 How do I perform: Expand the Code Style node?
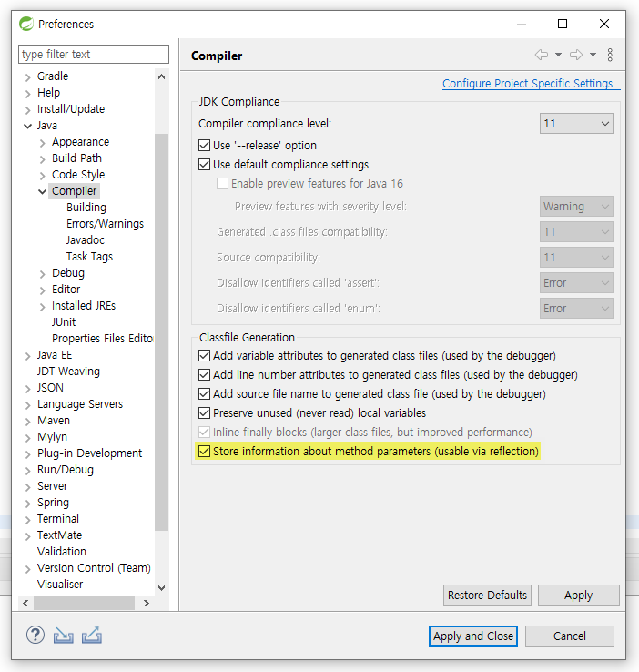43,176
